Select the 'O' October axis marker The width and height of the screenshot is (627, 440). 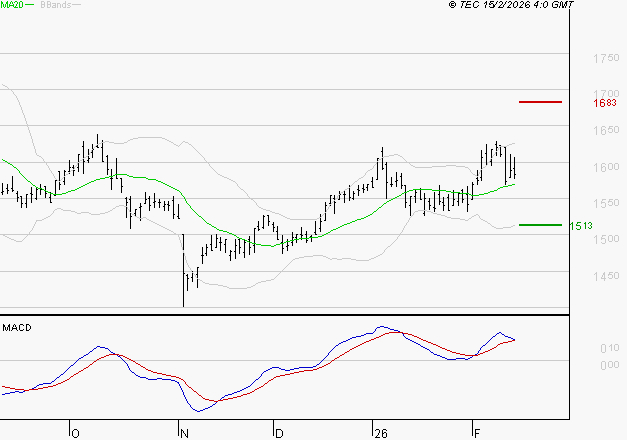pos(75,433)
